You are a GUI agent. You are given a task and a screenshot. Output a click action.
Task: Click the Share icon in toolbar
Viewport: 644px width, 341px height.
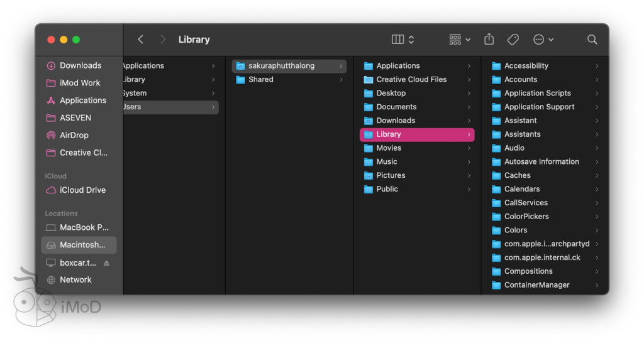point(489,39)
